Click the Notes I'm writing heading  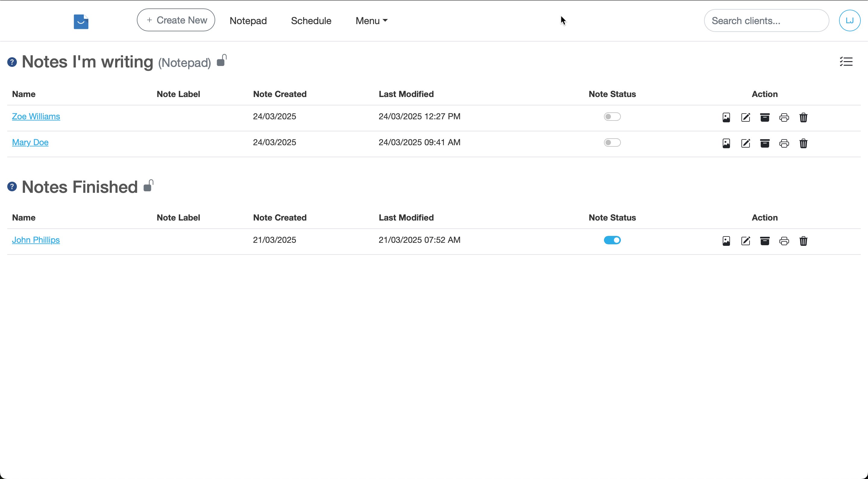(x=88, y=62)
